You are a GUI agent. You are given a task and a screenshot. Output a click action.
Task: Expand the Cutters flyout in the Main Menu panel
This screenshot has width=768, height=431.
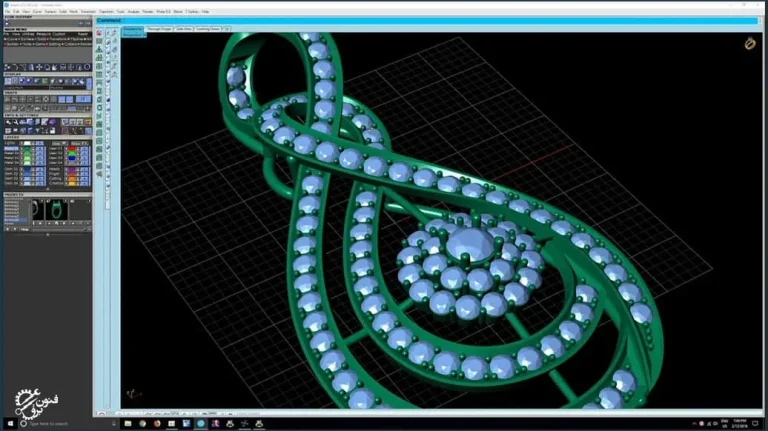coord(70,44)
